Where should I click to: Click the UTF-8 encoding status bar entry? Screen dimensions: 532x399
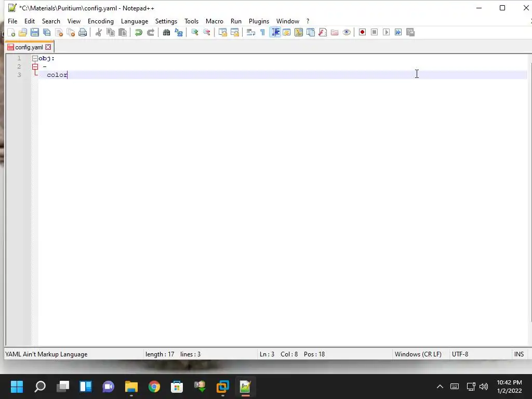click(x=460, y=354)
